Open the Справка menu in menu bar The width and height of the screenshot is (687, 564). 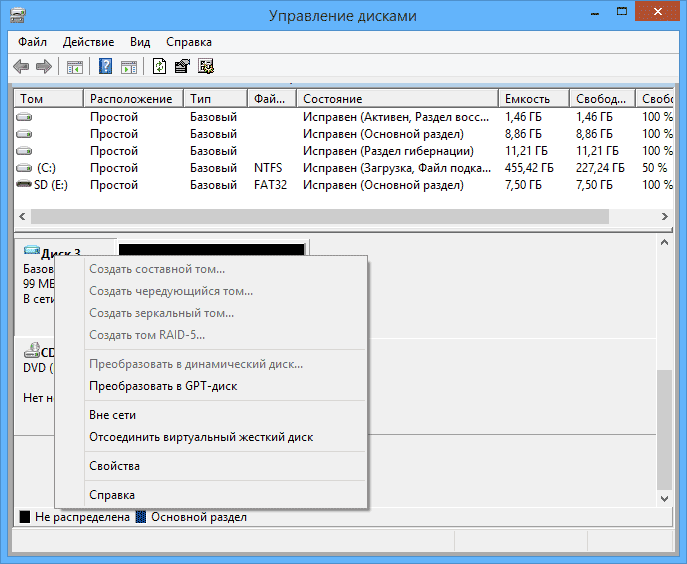pos(189,42)
